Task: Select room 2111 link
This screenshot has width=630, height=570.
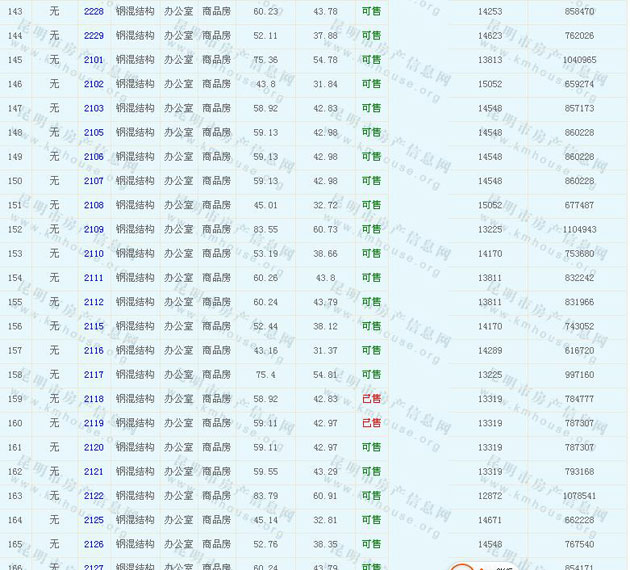Action: 93,278
